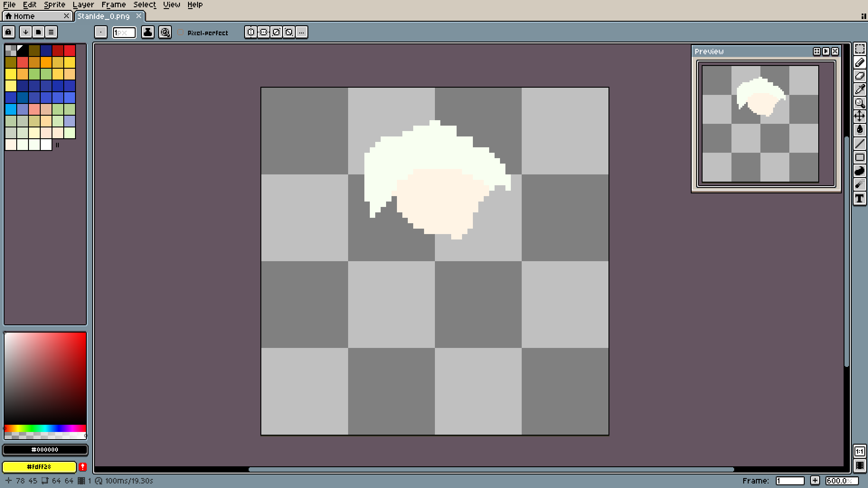Open the Sprite menu
868x488 pixels.
pyautogui.click(x=54, y=5)
